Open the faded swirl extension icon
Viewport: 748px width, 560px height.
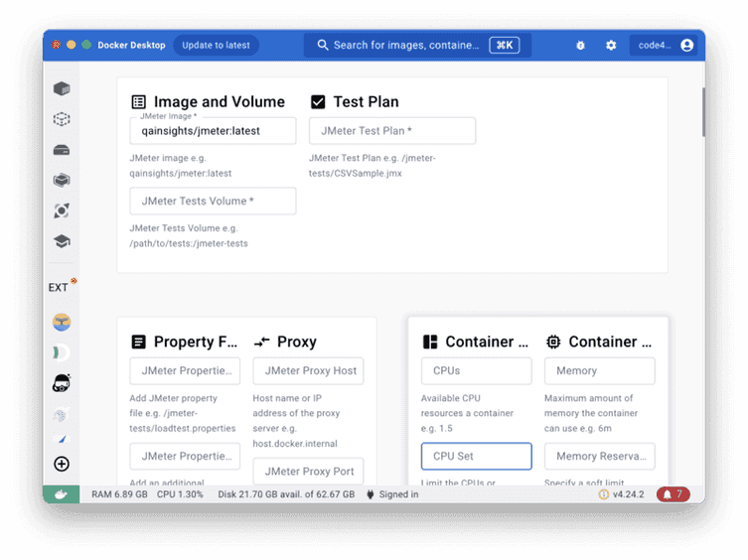pos(62,414)
